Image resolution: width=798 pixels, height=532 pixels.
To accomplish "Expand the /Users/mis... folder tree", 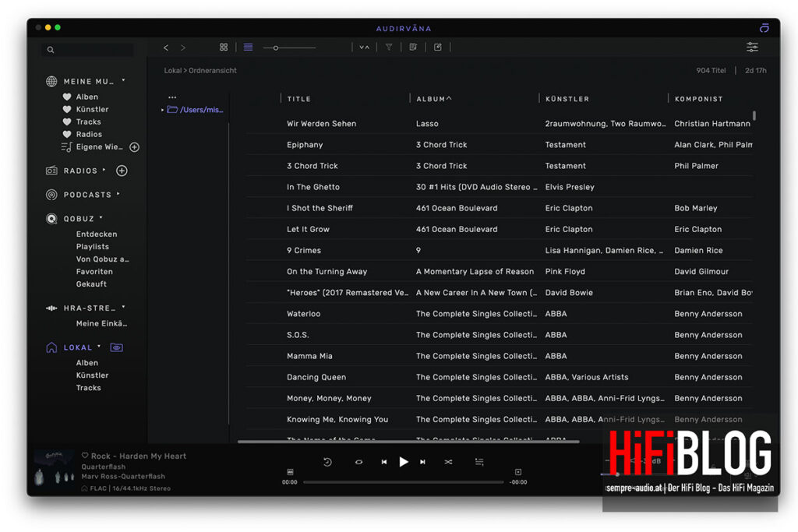I will pyautogui.click(x=163, y=111).
